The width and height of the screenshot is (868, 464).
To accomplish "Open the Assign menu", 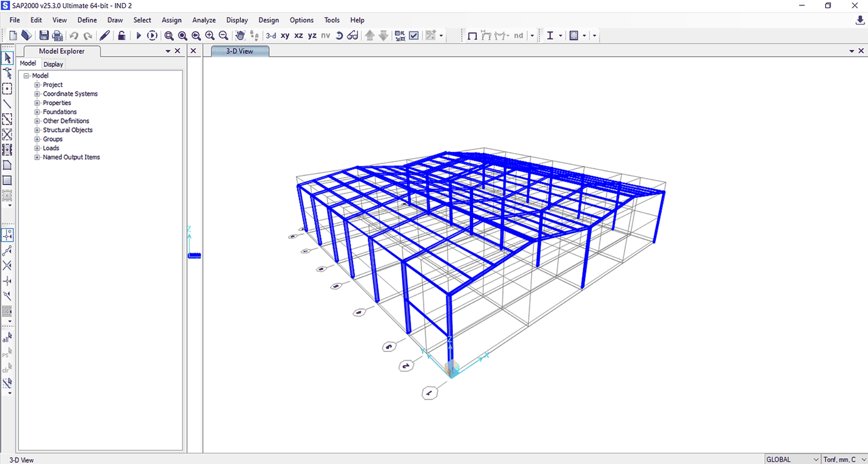I will pos(171,20).
